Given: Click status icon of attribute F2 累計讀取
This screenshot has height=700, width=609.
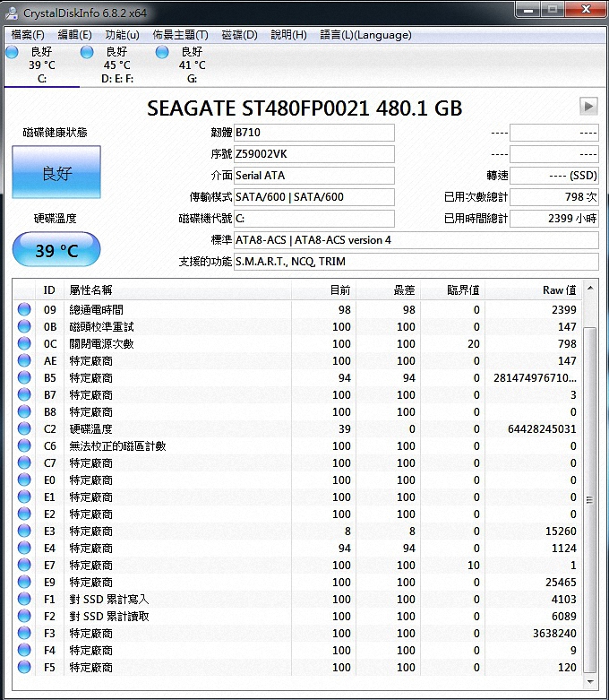Looking at the screenshot, I should click(x=24, y=616).
